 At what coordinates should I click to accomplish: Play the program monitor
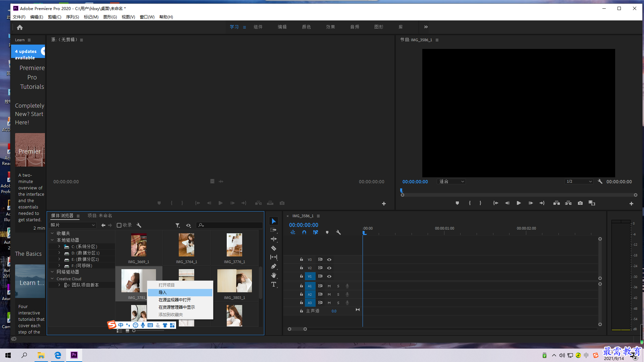click(519, 203)
